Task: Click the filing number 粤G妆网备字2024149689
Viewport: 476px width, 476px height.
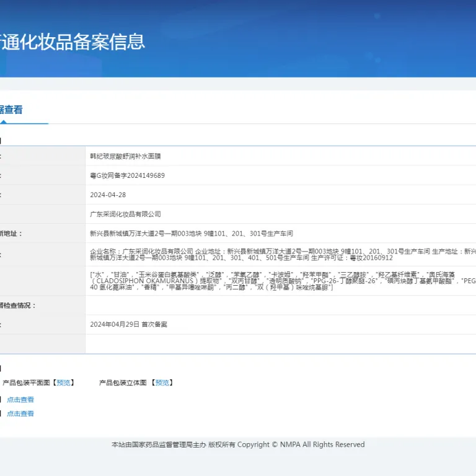Action: [127, 176]
